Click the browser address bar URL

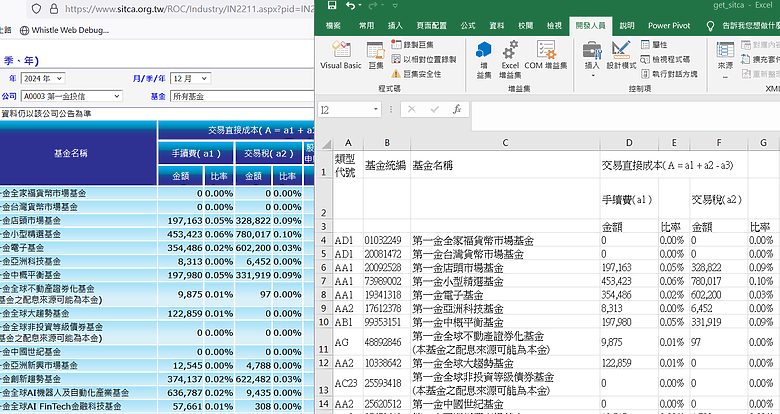[189, 9]
